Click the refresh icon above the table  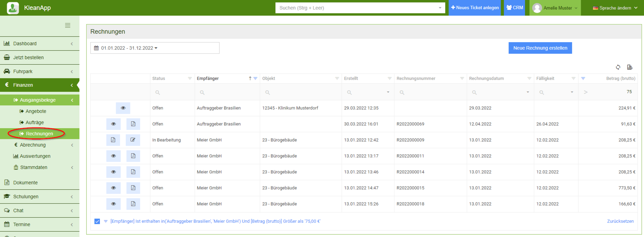click(618, 67)
